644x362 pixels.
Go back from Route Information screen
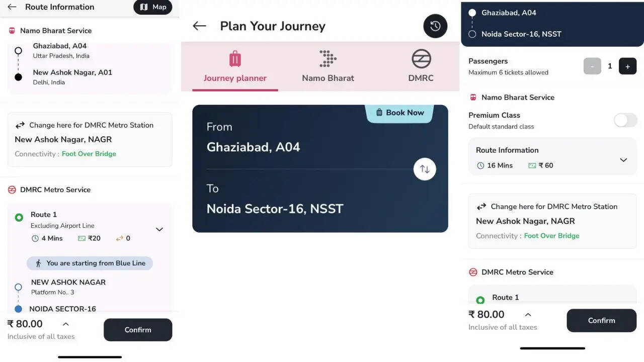[12, 7]
